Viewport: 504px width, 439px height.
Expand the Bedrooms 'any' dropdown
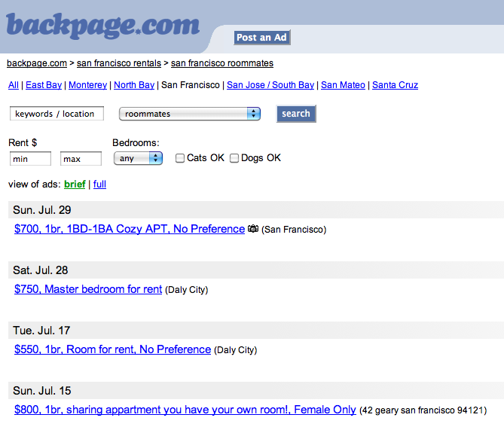coord(137,158)
